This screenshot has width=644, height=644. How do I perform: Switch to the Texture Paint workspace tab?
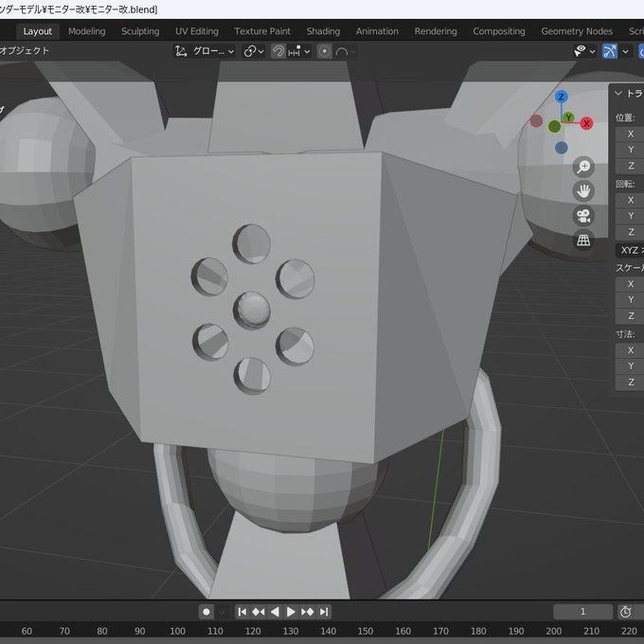[x=262, y=31]
